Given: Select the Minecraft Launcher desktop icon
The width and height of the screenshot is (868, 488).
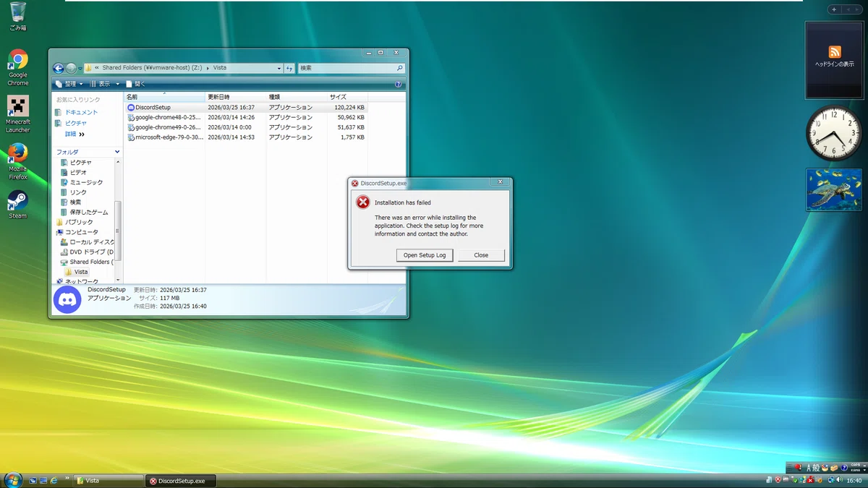Looking at the screenshot, I should (x=18, y=114).
